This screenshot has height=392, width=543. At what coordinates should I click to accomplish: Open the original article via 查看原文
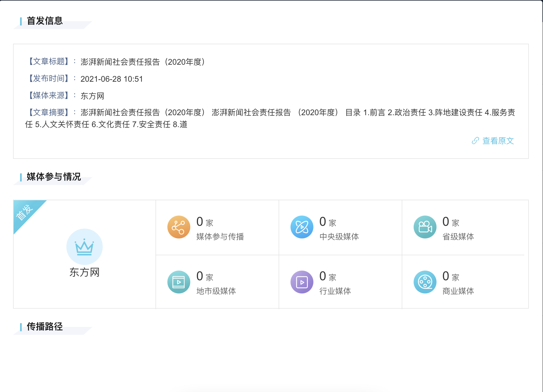pos(498,141)
